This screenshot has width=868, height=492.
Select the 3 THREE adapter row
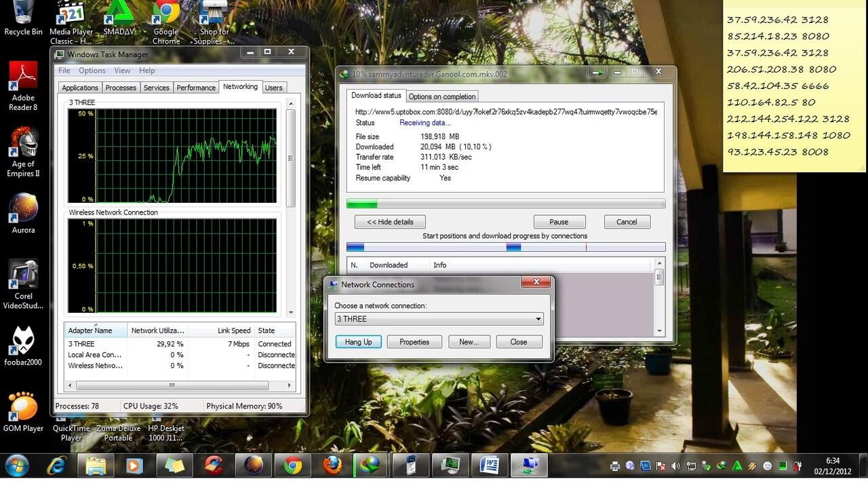[x=81, y=344]
